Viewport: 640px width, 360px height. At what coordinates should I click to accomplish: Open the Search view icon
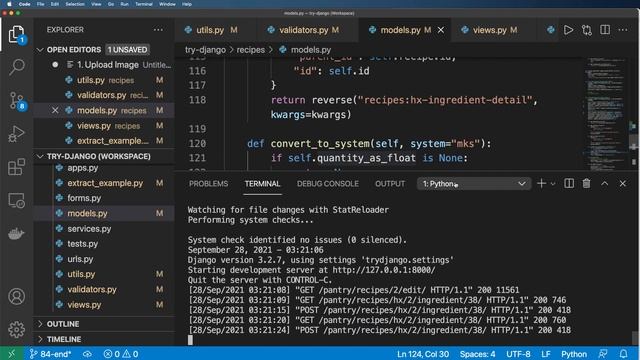coord(16,67)
